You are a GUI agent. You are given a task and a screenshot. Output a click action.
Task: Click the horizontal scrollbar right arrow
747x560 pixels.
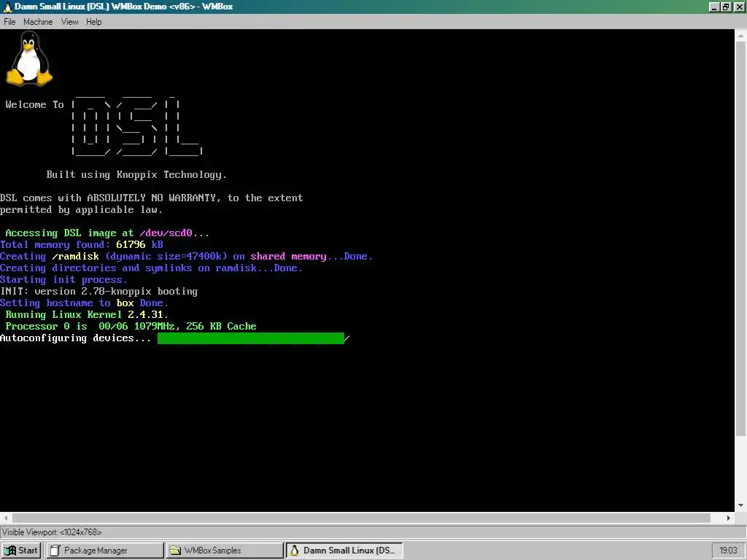[729, 518]
